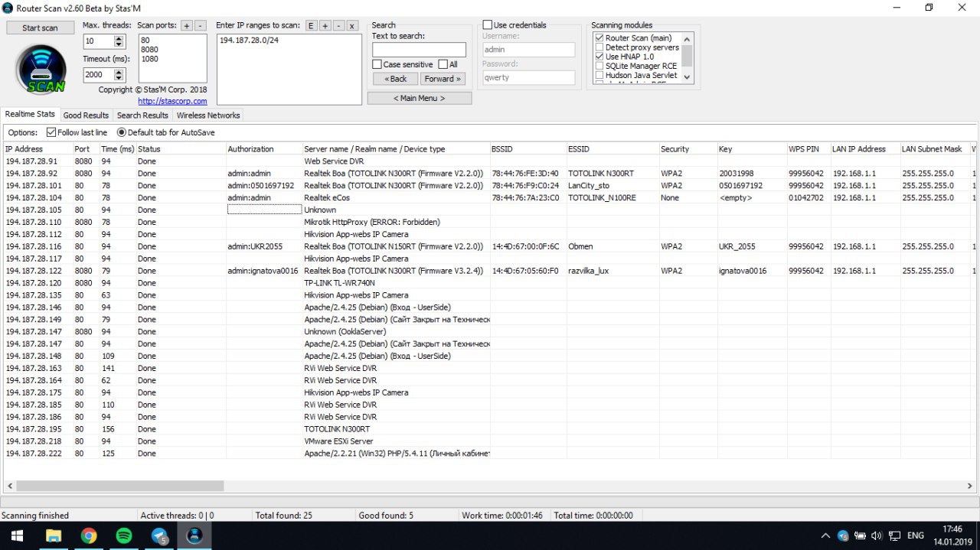Open Spotify from the taskbar
The width and height of the screenshot is (980, 550).
[x=123, y=535]
